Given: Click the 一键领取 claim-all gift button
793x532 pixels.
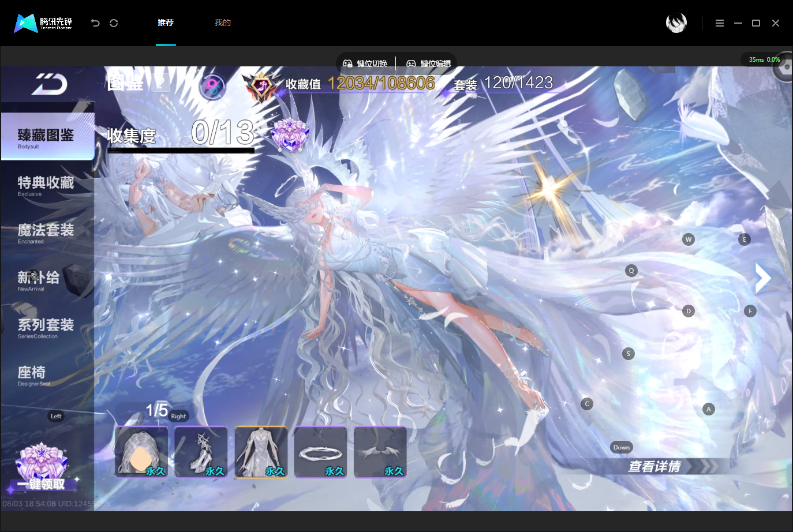Looking at the screenshot, I should [x=42, y=467].
